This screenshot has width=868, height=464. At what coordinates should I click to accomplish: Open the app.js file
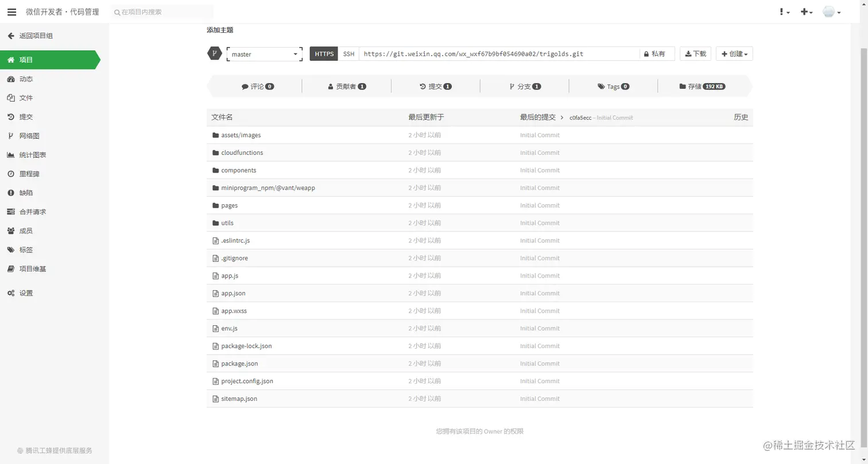click(x=230, y=276)
